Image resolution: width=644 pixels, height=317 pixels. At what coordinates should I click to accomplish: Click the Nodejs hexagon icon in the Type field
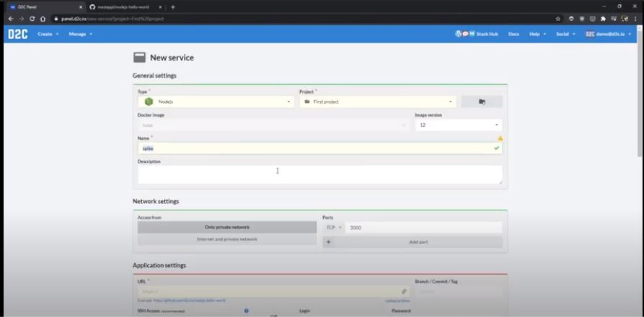point(149,102)
